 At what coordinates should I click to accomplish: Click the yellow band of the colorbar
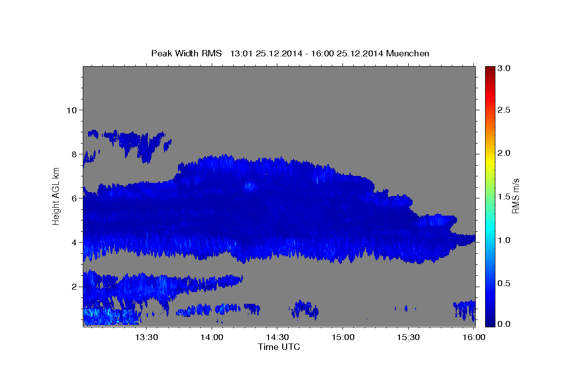click(490, 162)
